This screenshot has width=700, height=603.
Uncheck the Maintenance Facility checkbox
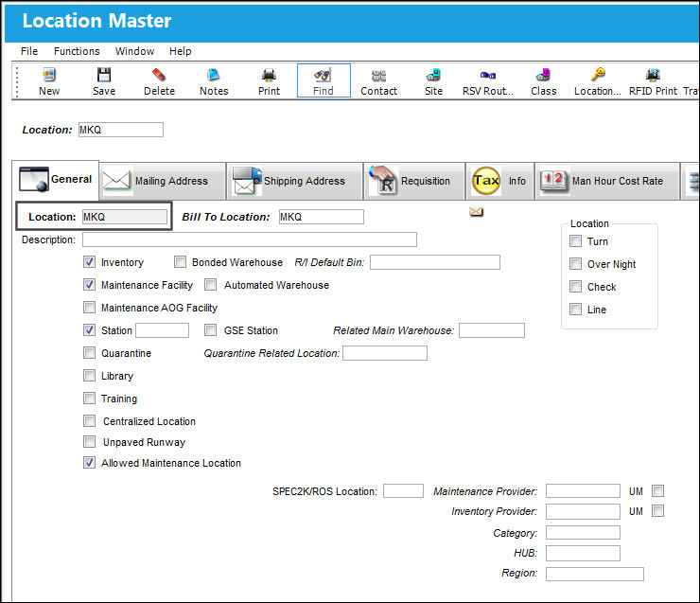pyautogui.click(x=89, y=285)
